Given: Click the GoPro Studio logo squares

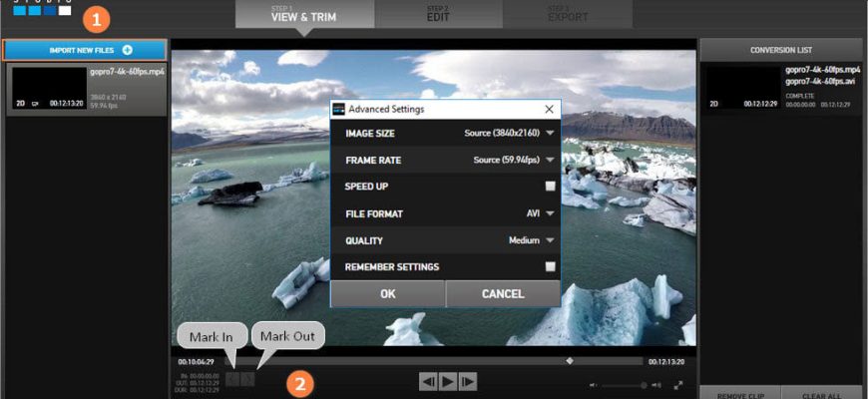Looking at the screenshot, I should (x=42, y=10).
